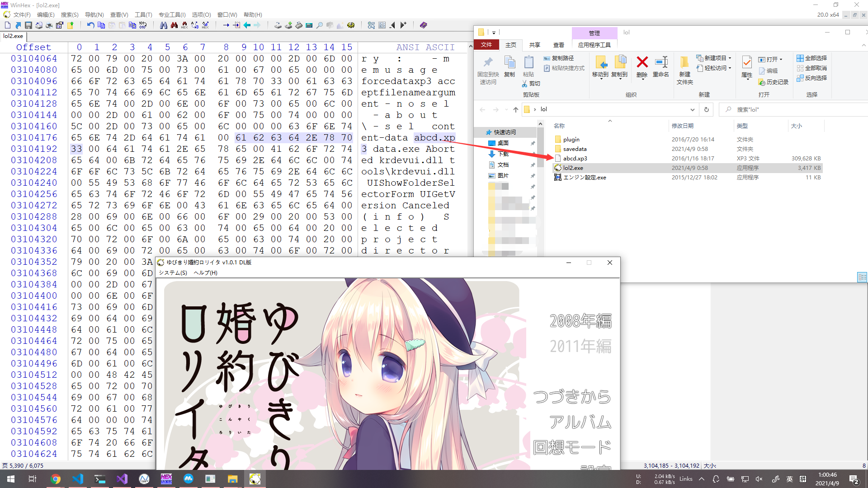This screenshot has height=488, width=868.
Task: Click the Open RAM chip icon
Action: pyautogui.click(x=299, y=25)
